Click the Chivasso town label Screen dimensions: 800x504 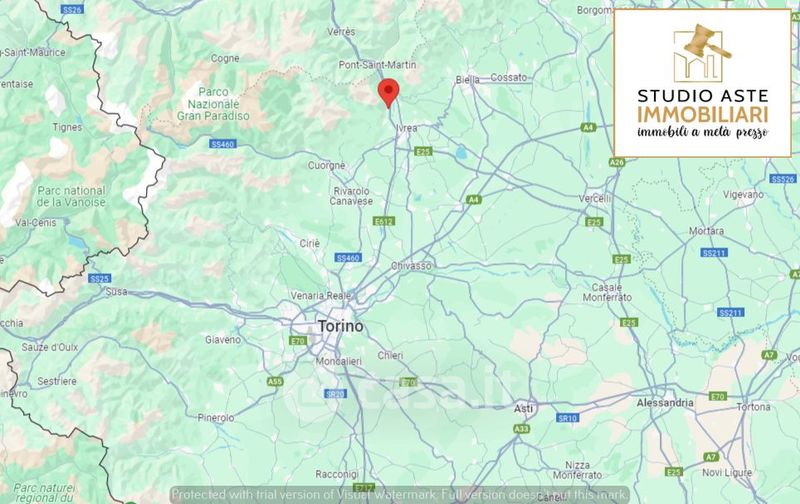(411, 266)
